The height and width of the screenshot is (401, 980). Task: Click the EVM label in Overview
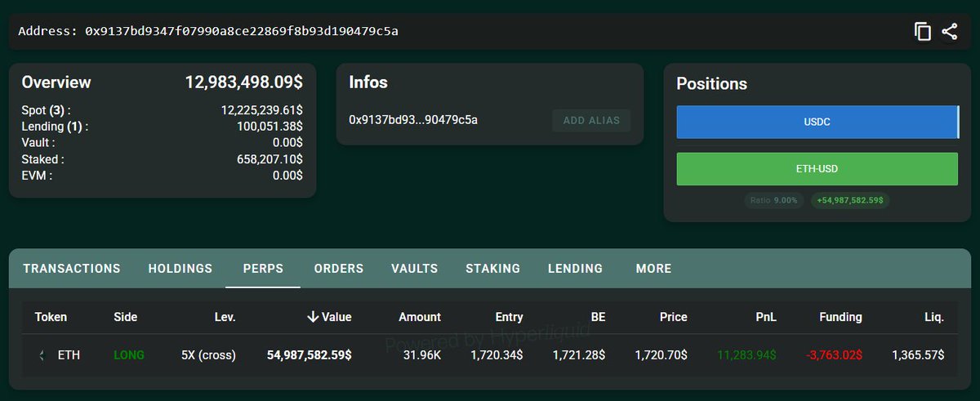[x=37, y=176]
